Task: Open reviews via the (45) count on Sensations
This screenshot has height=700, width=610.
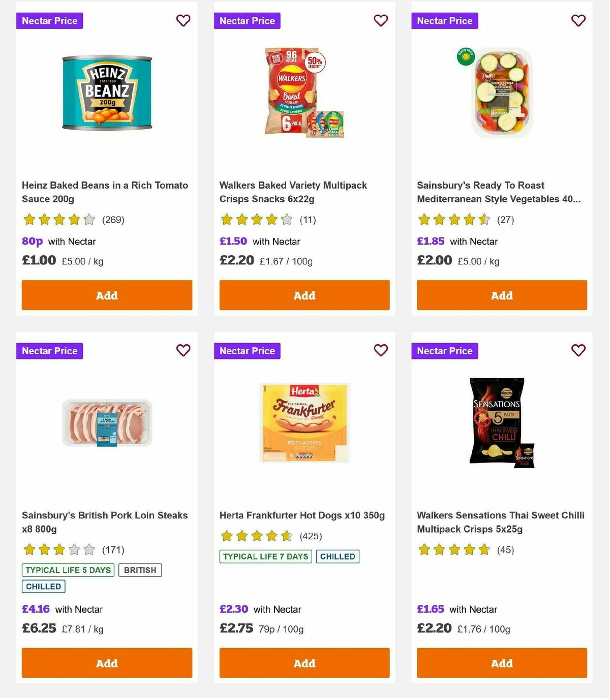Action: [x=505, y=550]
